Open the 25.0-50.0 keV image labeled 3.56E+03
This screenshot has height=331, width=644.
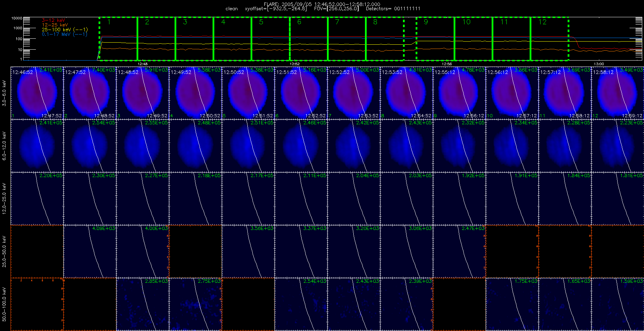click(x=248, y=251)
